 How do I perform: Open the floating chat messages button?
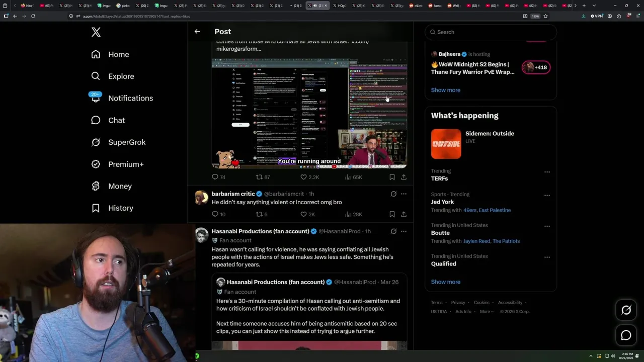626,335
